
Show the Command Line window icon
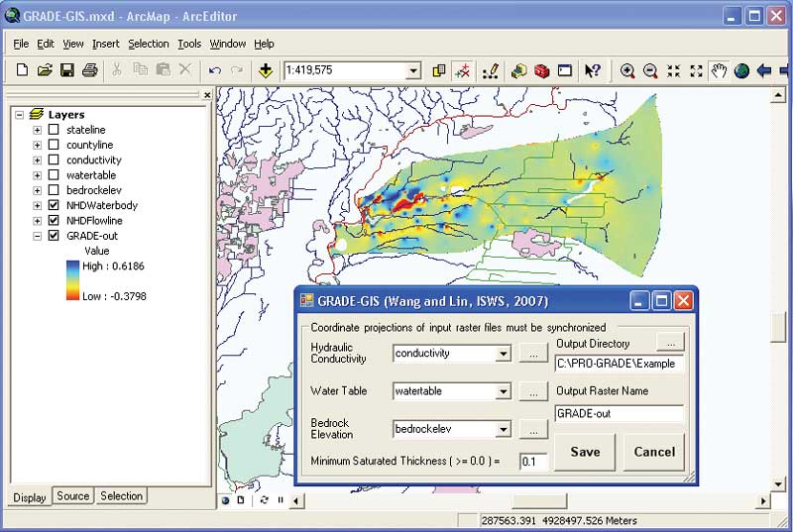pyautogui.click(x=564, y=70)
